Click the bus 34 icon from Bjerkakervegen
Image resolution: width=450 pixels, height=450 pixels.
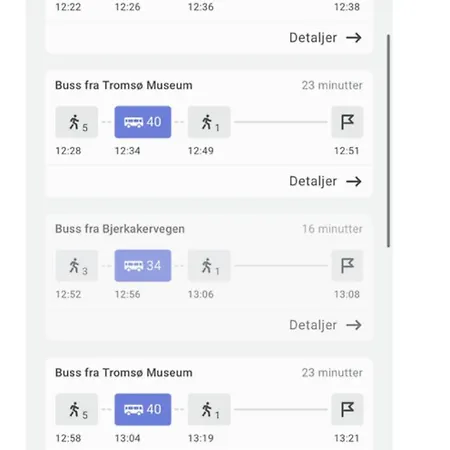[x=143, y=266]
